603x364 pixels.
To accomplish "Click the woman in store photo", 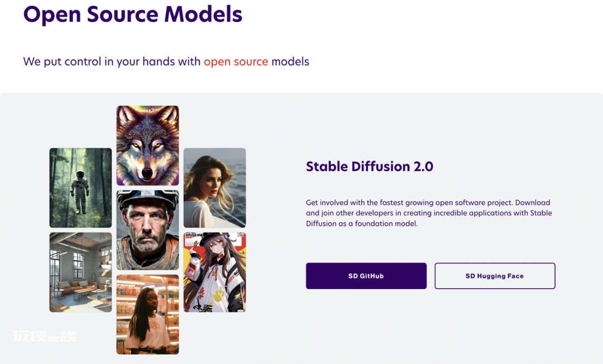I will click(147, 314).
